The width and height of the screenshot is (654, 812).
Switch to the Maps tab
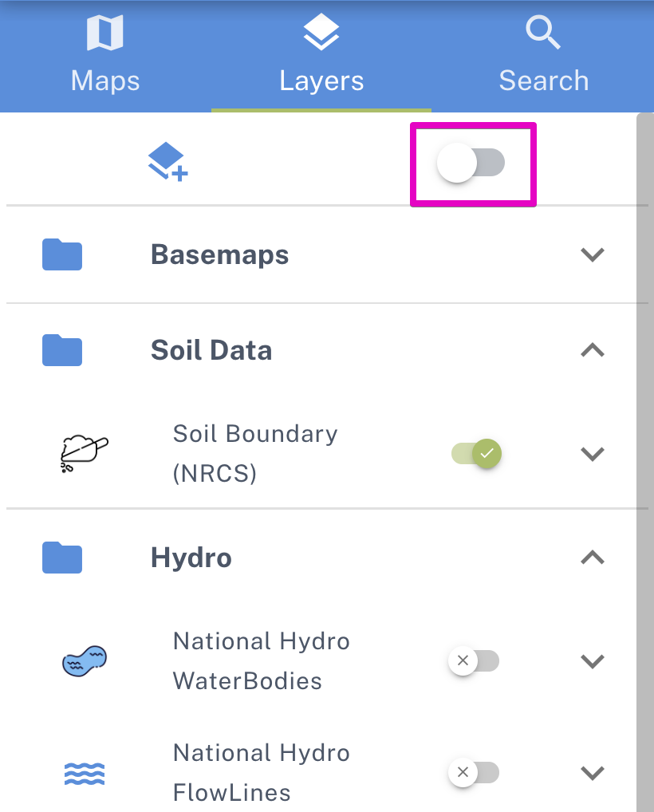[x=104, y=79]
